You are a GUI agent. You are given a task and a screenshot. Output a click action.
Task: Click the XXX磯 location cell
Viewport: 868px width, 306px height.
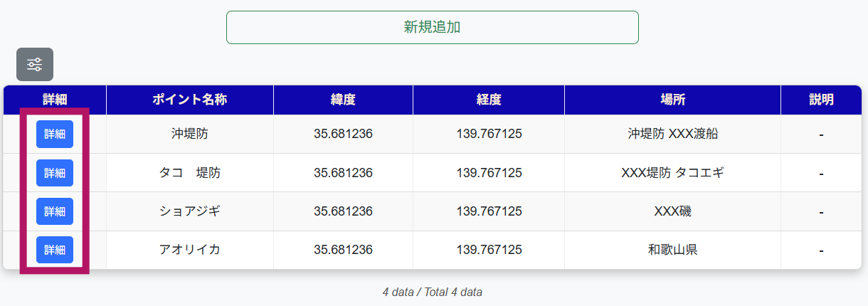pos(672,211)
